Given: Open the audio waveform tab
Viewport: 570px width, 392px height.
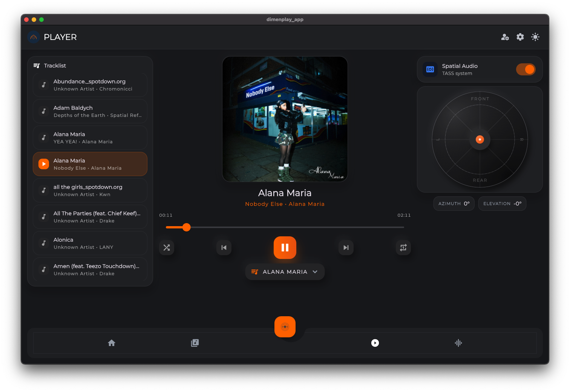Looking at the screenshot, I should [x=458, y=343].
